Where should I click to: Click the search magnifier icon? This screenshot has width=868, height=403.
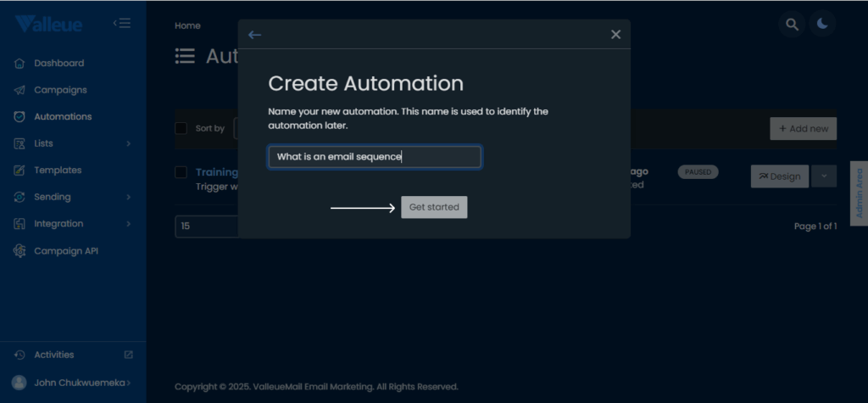pos(792,25)
